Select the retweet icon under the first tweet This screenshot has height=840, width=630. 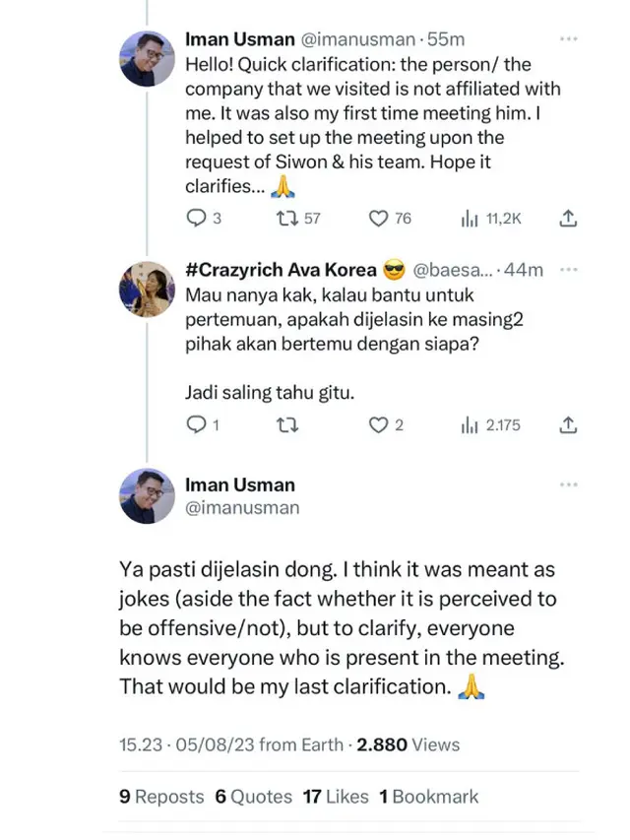click(x=286, y=219)
